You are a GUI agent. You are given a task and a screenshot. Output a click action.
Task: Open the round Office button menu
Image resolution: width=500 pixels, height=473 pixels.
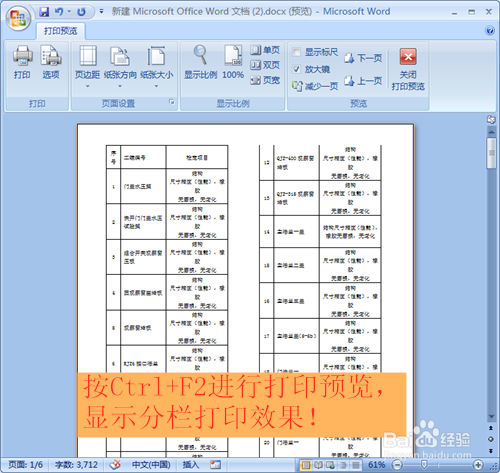coord(18,18)
